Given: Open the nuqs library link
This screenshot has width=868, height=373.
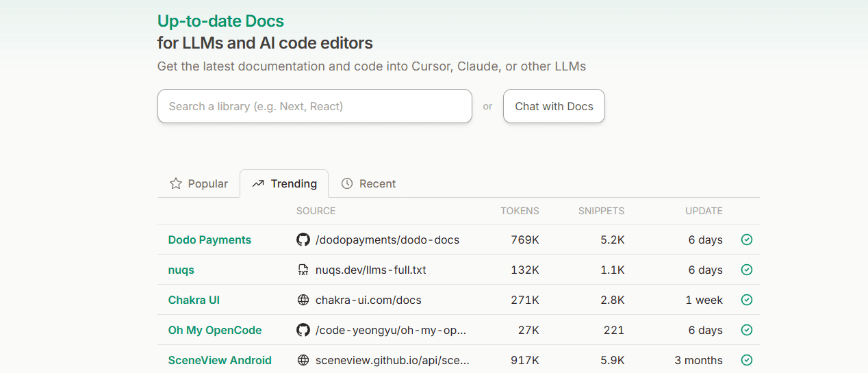Looking at the screenshot, I should point(181,270).
